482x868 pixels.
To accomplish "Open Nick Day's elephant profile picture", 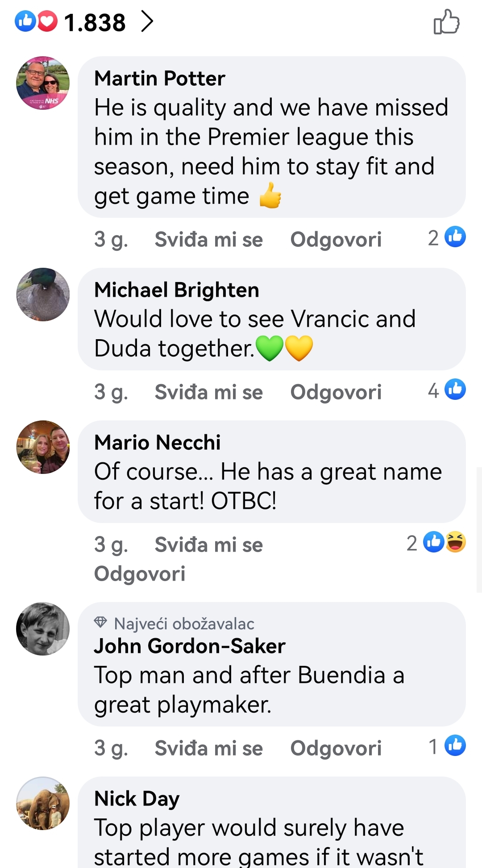I will click(x=43, y=803).
